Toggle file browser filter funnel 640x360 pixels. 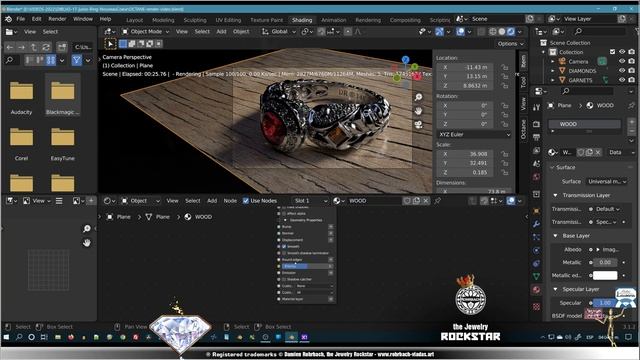pyautogui.click(x=76, y=60)
